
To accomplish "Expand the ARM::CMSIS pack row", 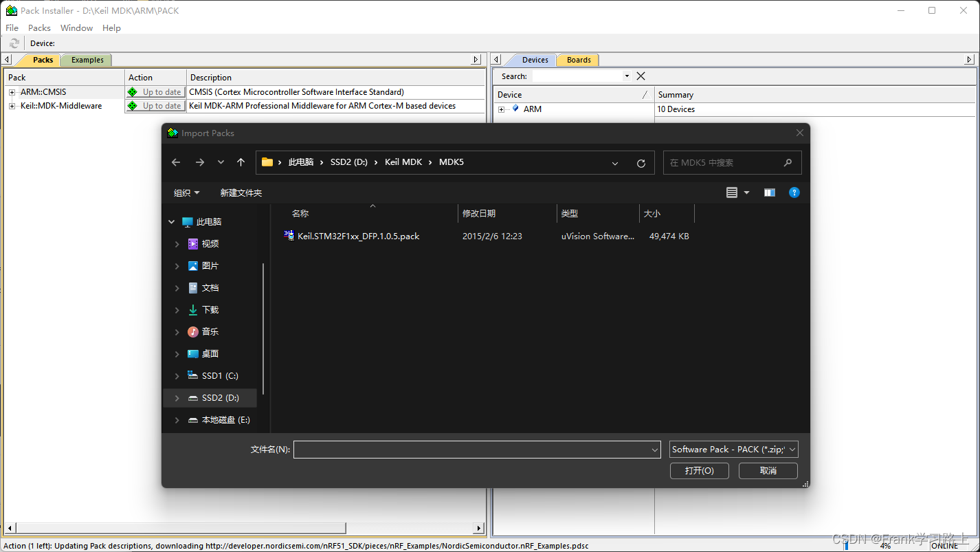I will 12,92.
